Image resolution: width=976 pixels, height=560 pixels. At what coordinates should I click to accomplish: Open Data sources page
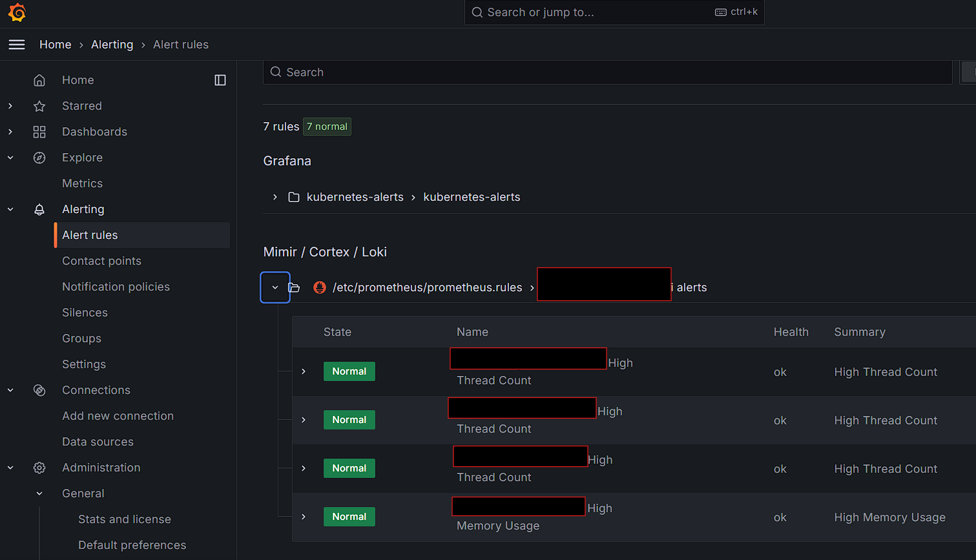tap(98, 442)
